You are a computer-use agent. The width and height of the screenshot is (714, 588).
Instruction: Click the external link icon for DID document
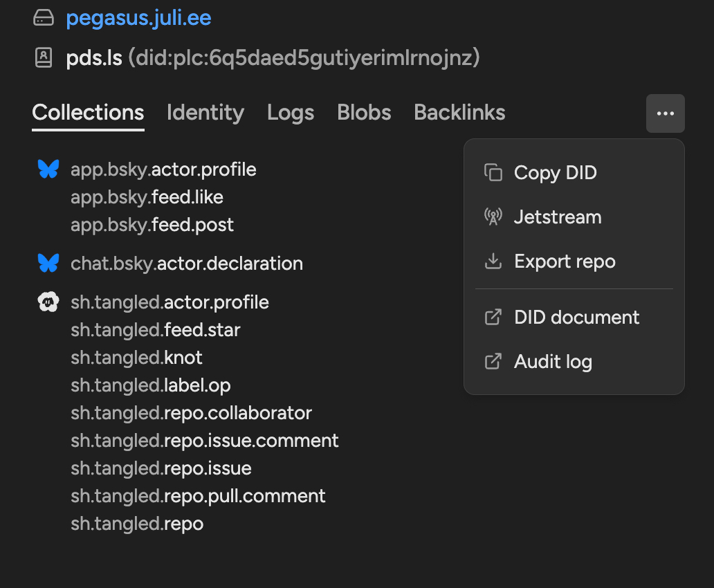click(x=493, y=318)
